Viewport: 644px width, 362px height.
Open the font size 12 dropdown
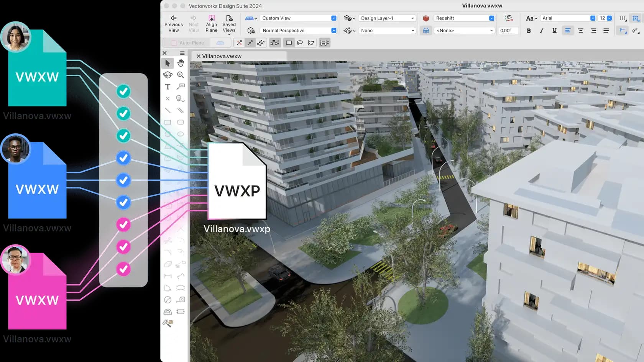(x=606, y=18)
